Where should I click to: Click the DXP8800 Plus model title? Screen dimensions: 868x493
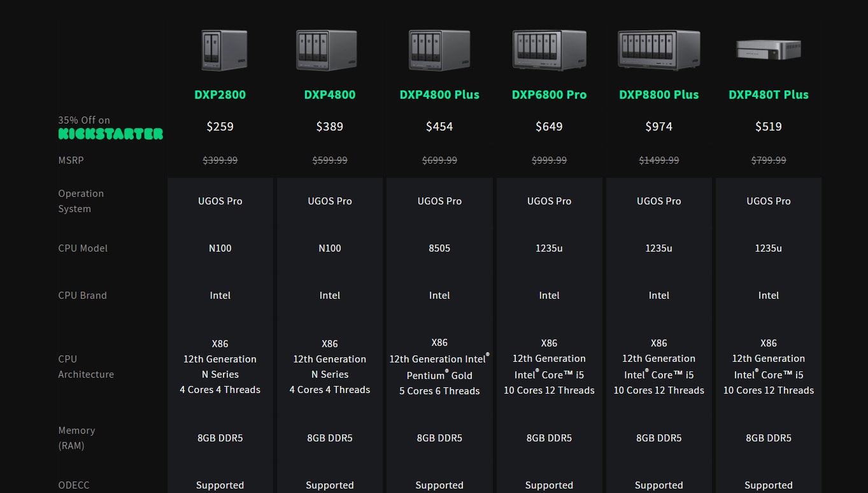click(x=658, y=95)
